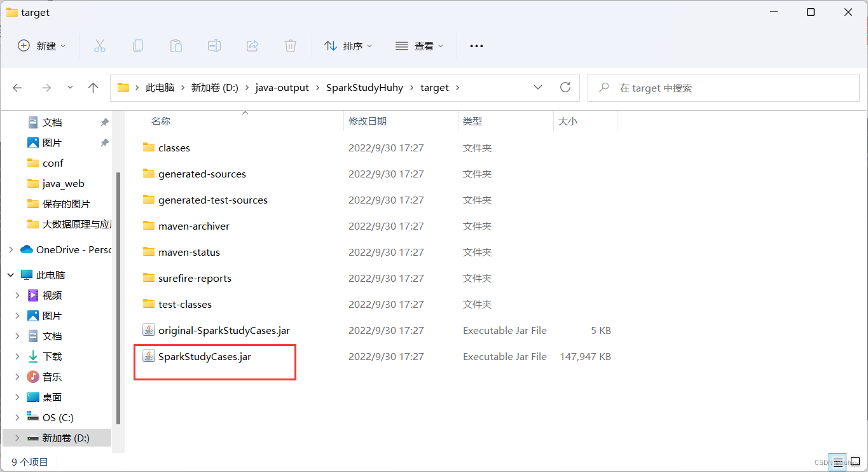
Task: Click the maven-archiver folder icon
Action: point(149,226)
